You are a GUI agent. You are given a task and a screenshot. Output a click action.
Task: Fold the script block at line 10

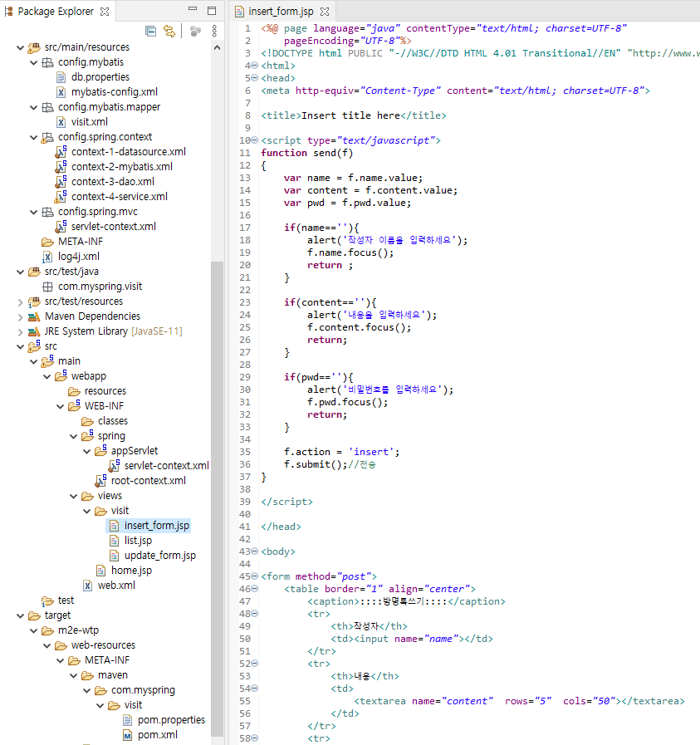(x=255, y=140)
